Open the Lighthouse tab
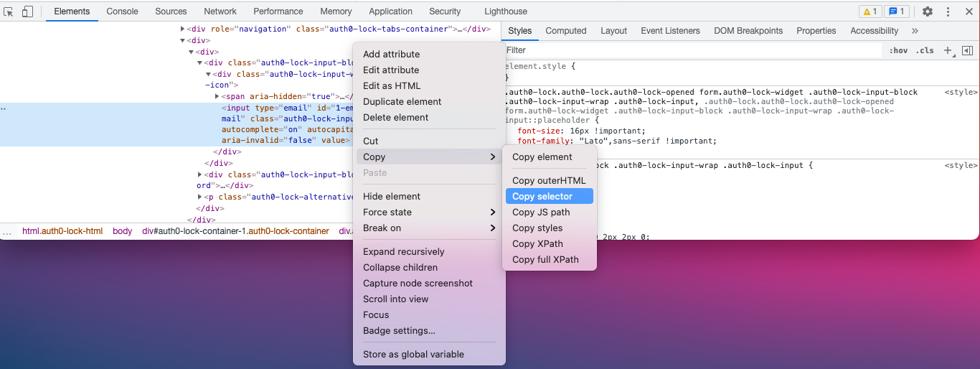Screen dimensions: 980x369 (506, 11)
